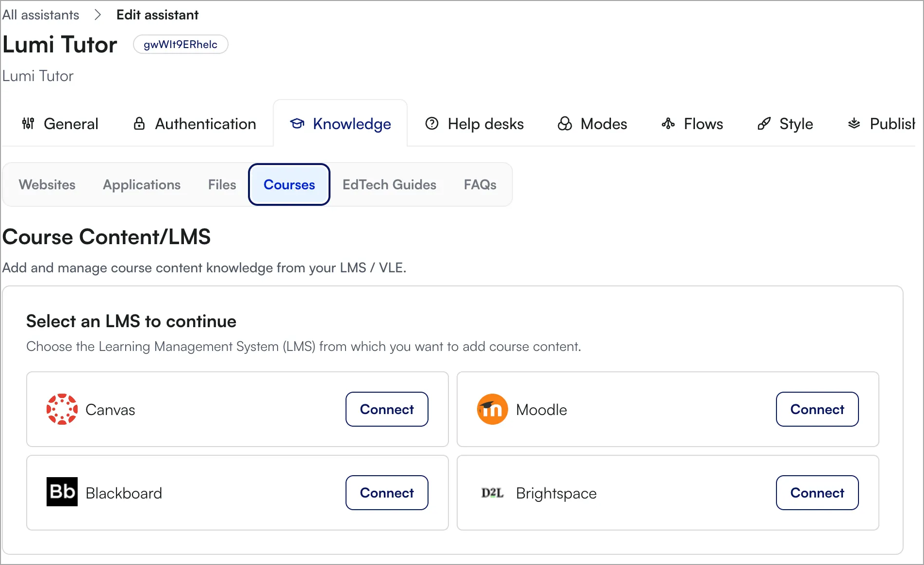924x565 pixels.
Task: Open the Help desks tab
Action: pyautogui.click(x=475, y=124)
